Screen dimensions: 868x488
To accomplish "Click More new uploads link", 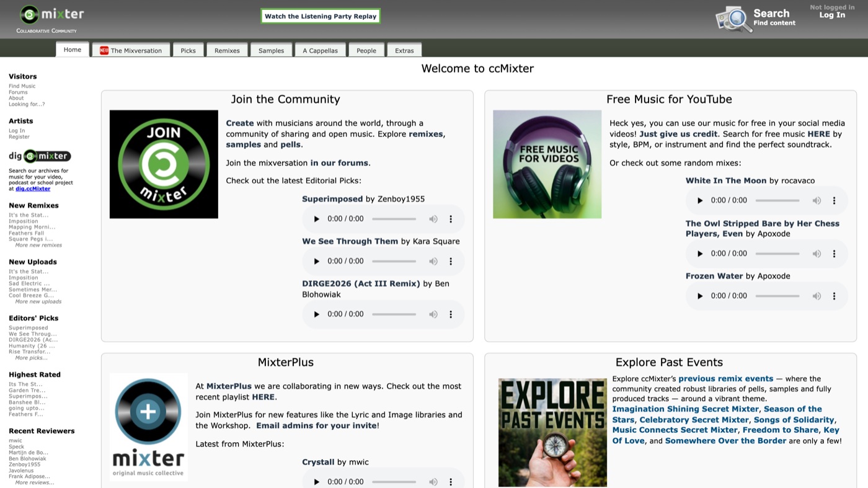I will (38, 301).
